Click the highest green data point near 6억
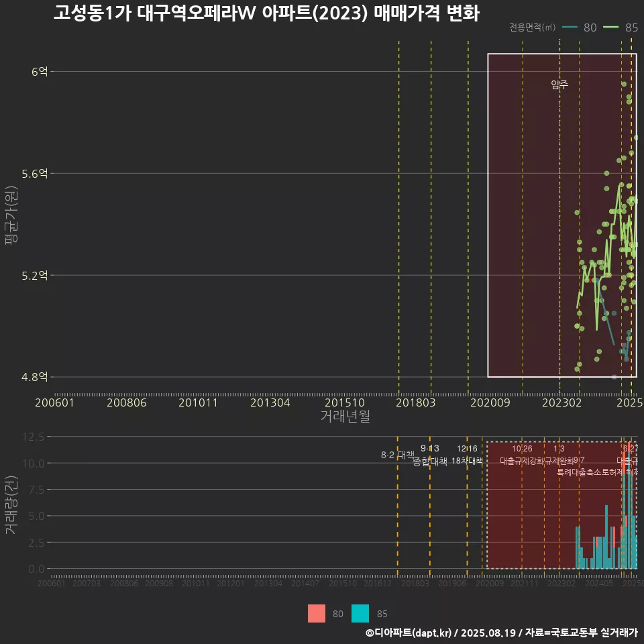Image resolution: width=644 pixels, height=644 pixels. point(623,85)
